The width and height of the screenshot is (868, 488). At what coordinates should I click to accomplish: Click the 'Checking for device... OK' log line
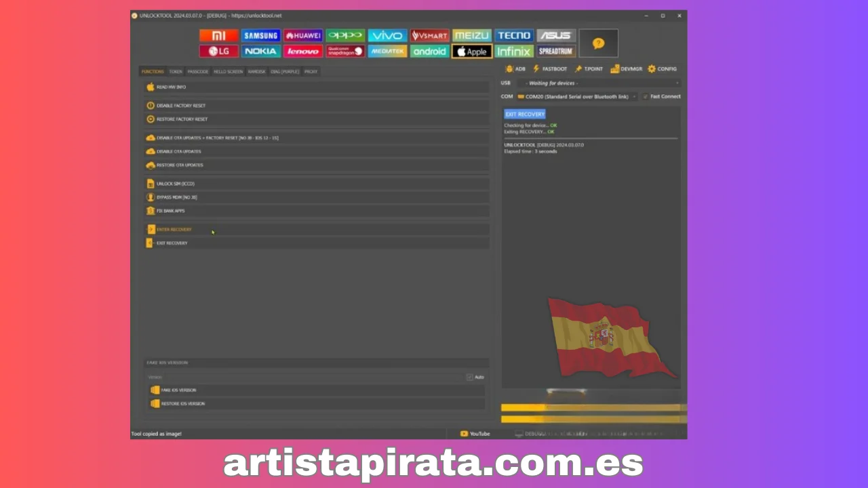pyautogui.click(x=530, y=125)
